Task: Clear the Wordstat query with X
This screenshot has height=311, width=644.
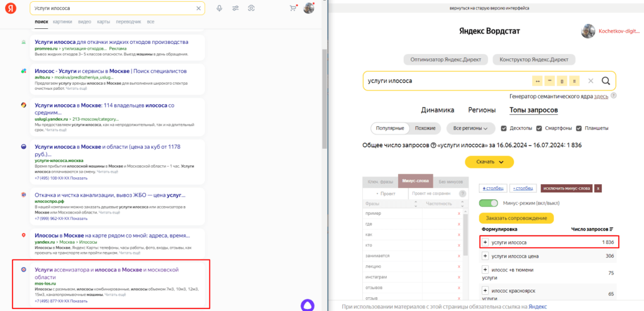Action: 591,81
